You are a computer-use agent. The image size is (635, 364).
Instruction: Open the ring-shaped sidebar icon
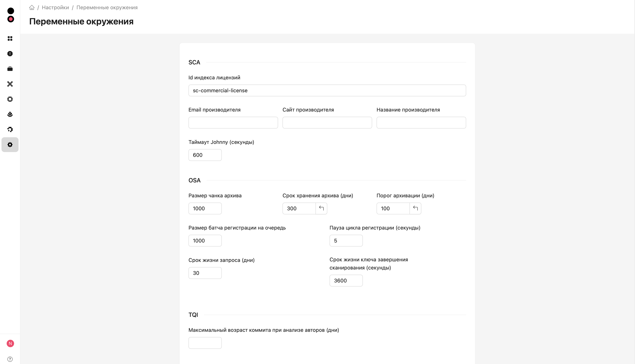click(10, 99)
